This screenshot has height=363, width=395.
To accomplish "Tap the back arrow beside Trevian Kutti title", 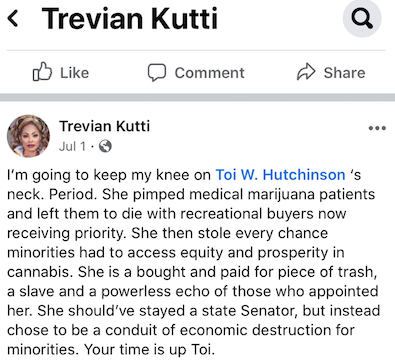I will (x=13, y=18).
